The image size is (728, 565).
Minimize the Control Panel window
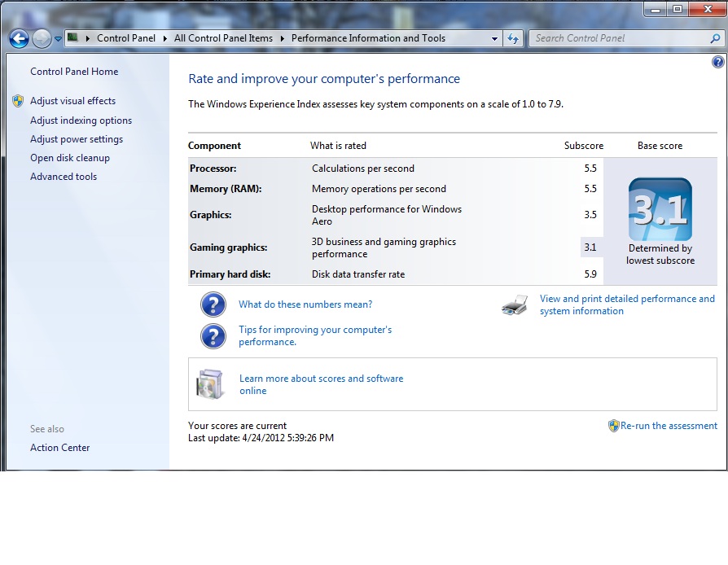656,9
